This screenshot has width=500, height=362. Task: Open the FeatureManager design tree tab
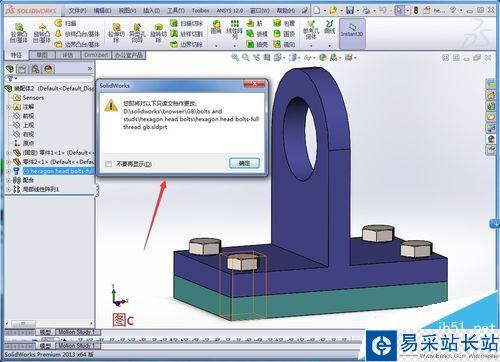coord(10,69)
